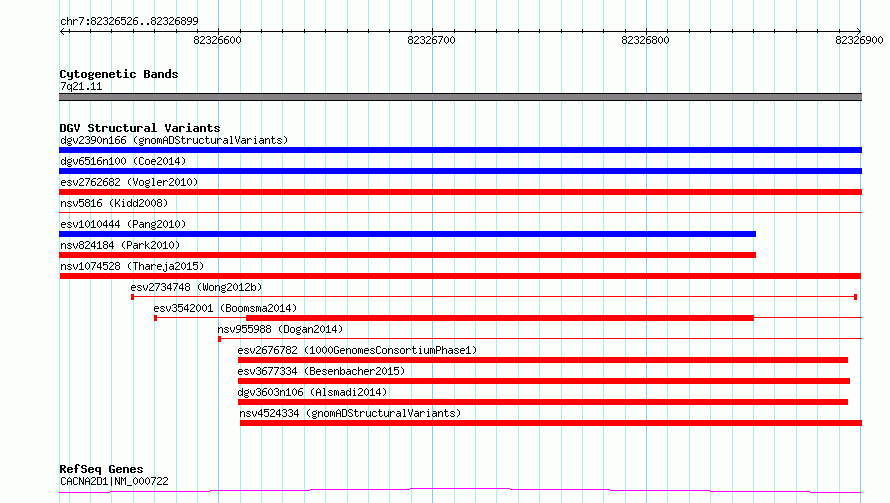This screenshot has height=503, width=890.
Task: Click nsv1074528 (Thareja2015) label
Action: pos(132,266)
